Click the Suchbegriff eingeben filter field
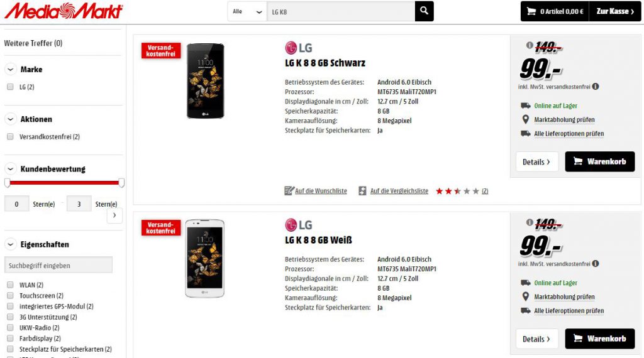 pos(58,265)
